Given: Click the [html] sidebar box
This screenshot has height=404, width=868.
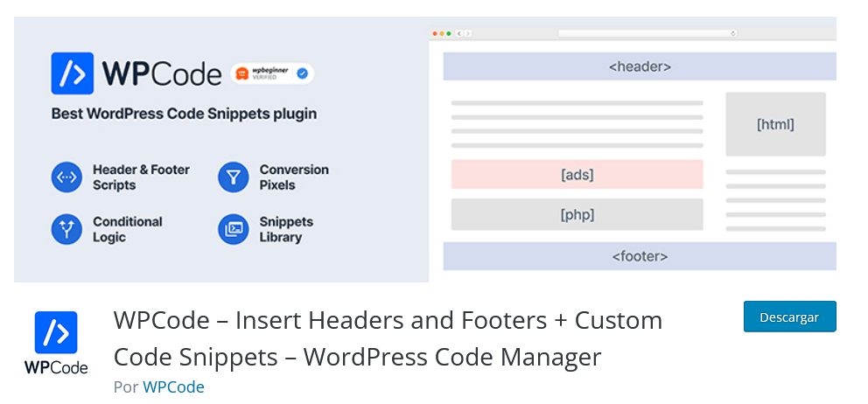Looking at the screenshot, I should click(775, 124).
